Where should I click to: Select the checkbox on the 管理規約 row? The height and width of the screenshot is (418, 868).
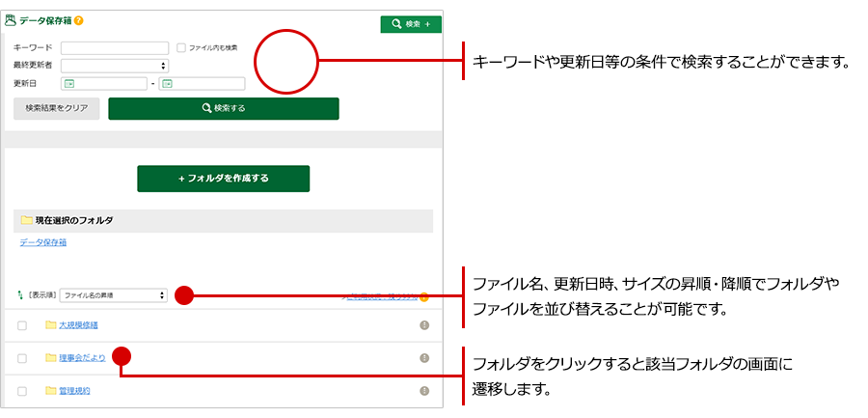click(x=22, y=391)
